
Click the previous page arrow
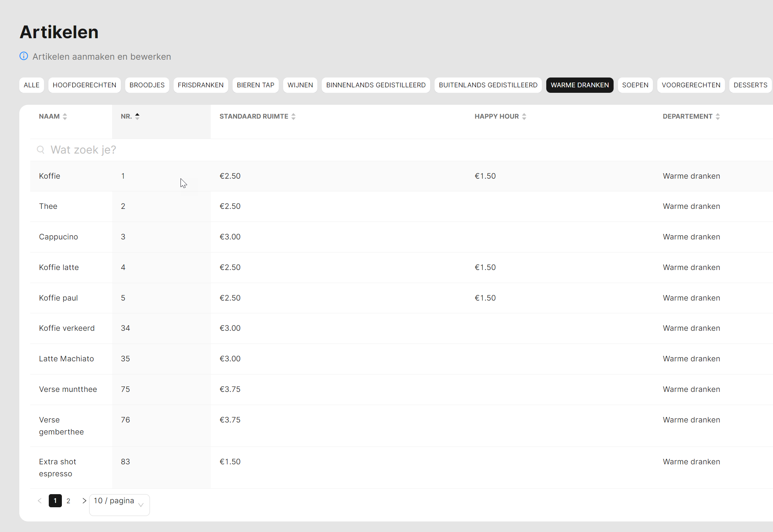(x=40, y=501)
